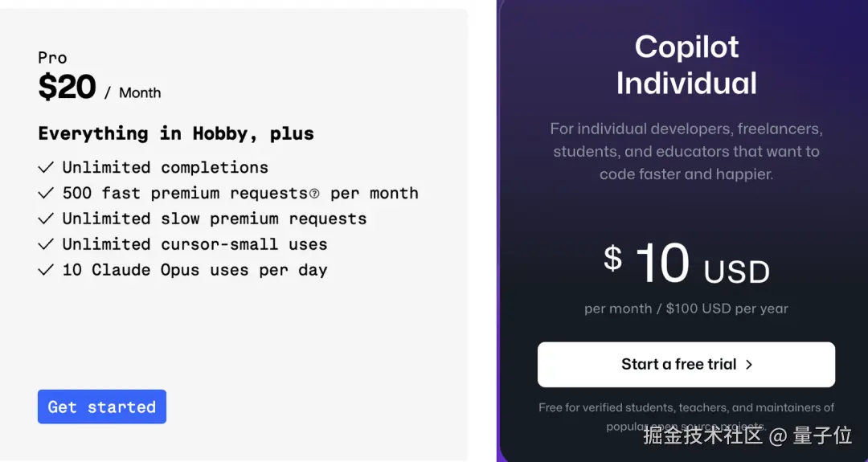The image size is (868, 462).
Task: Click the blue Get started button
Action: (x=101, y=407)
